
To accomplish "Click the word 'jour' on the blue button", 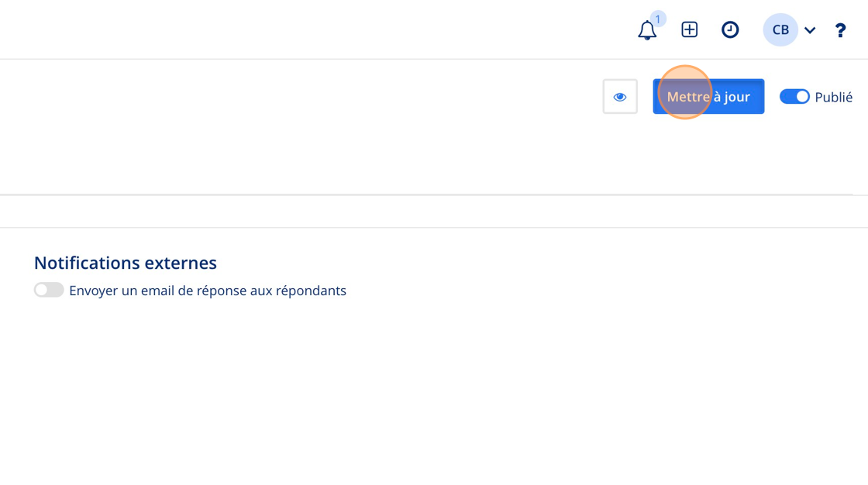I will [736, 97].
